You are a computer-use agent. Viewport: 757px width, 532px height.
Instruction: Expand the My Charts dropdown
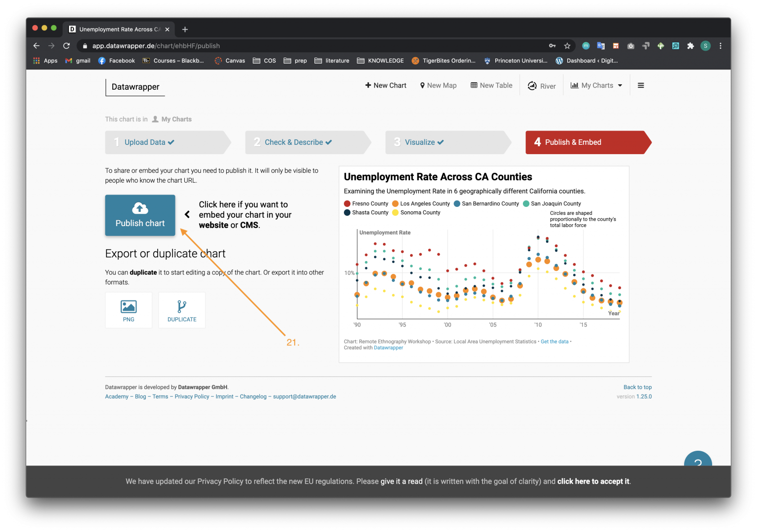(596, 85)
